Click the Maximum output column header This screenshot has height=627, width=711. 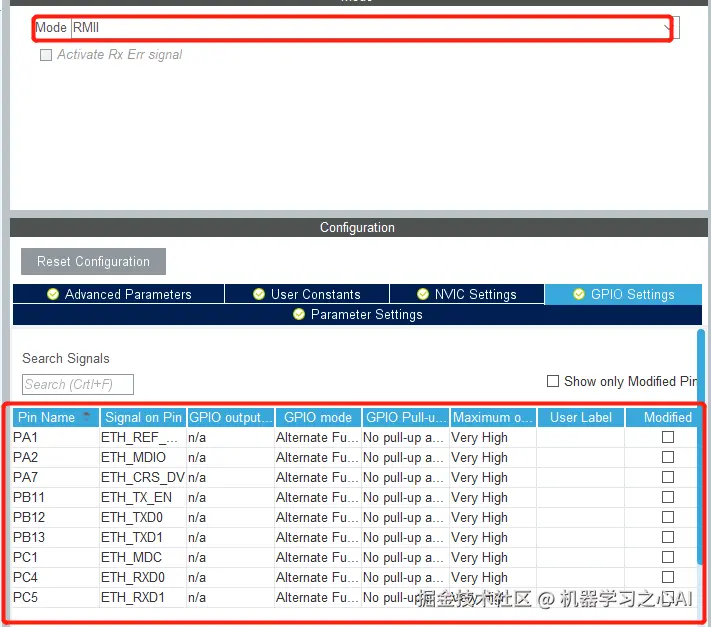(x=493, y=417)
